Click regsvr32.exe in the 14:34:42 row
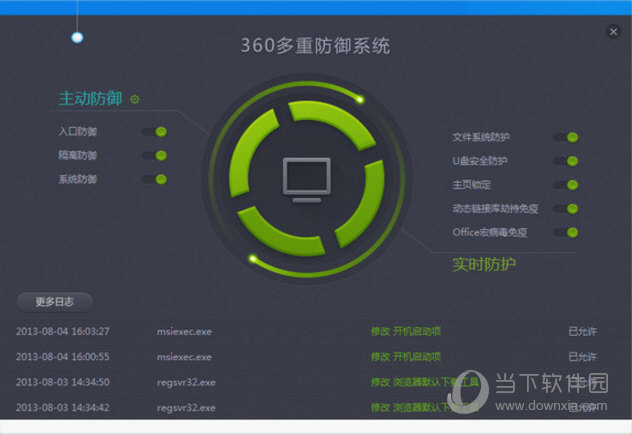 186,408
